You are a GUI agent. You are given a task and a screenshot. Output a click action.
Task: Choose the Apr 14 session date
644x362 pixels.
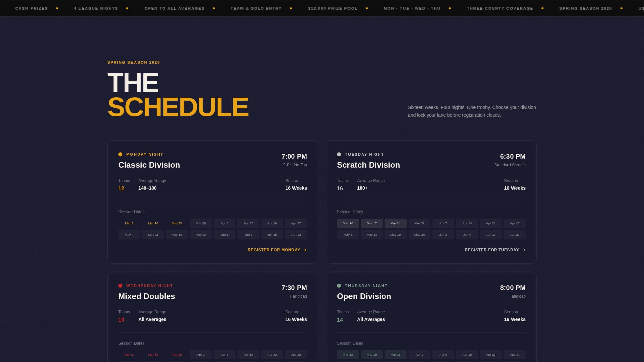click(467, 223)
